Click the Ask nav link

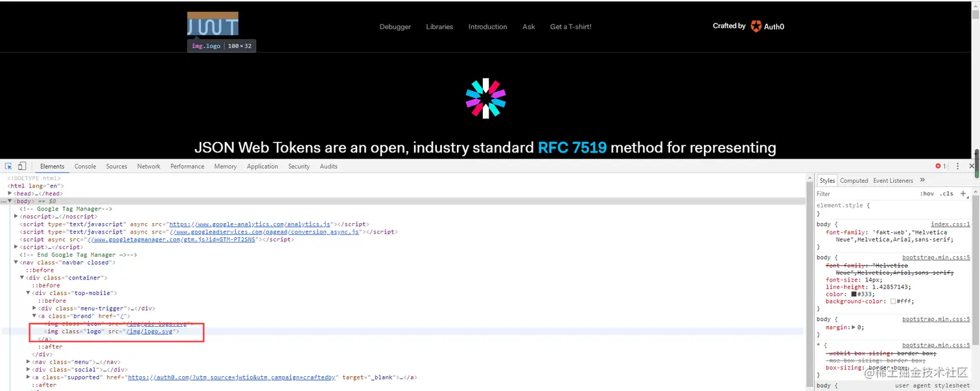(x=529, y=27)
